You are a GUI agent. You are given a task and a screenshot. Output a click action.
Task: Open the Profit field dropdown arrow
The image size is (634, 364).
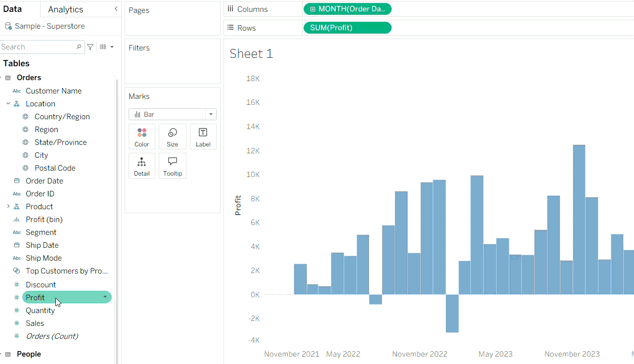105,297
